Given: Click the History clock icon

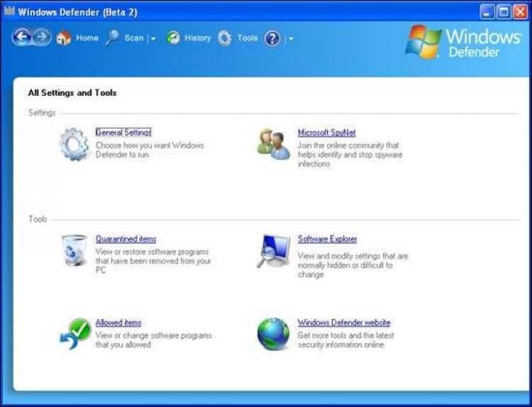Looking at the screenshot, I should coord(173,38).
